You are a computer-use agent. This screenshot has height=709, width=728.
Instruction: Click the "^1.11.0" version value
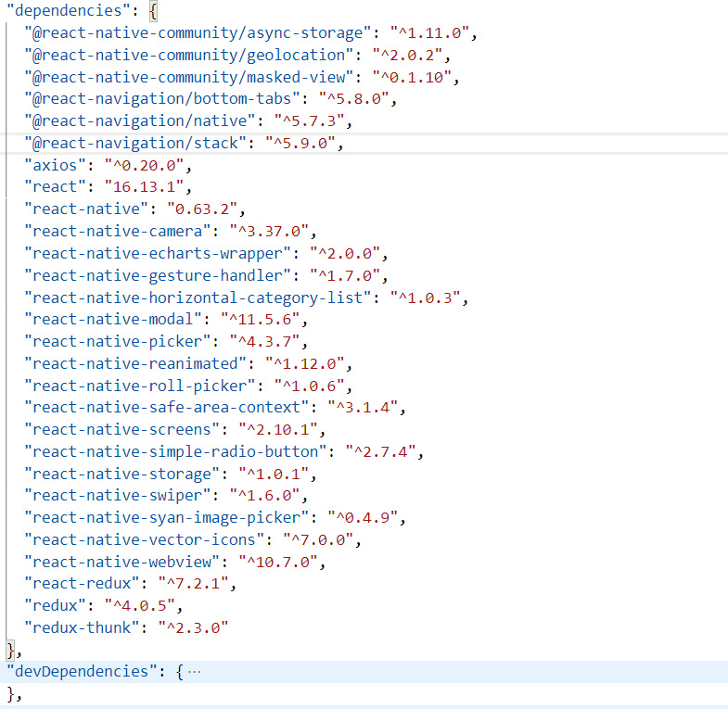click(x=430, y=33)
